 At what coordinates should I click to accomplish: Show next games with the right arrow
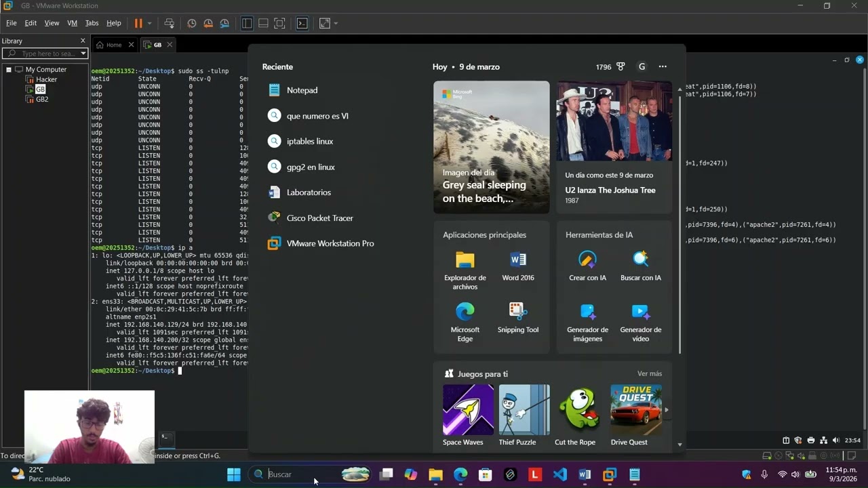click(666, 409)
